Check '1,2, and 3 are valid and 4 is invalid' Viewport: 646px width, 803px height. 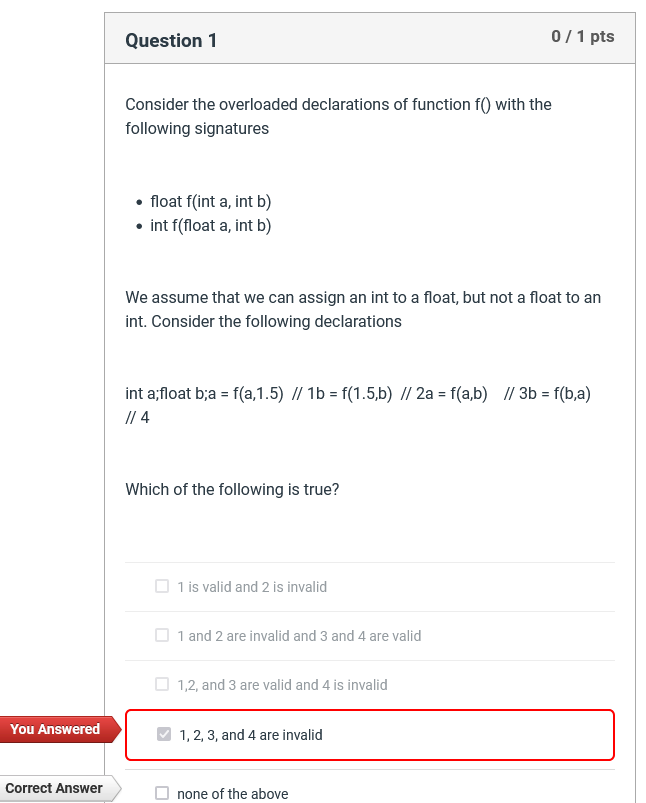click(161, 684)
